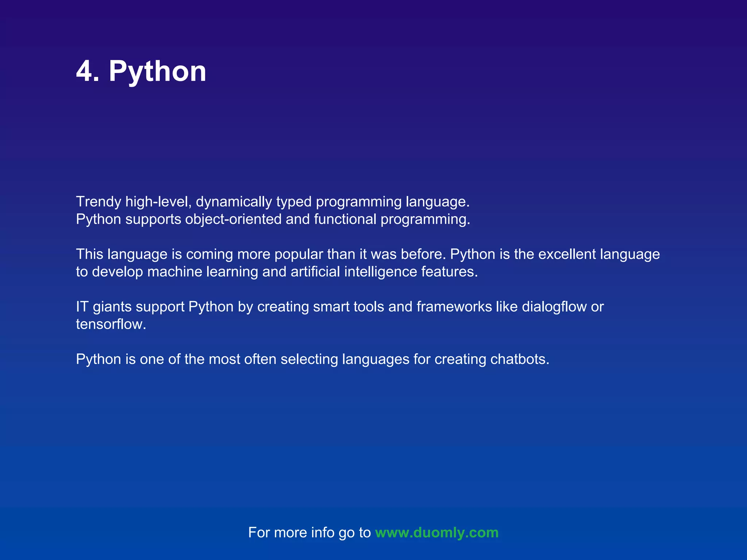This screenshot has width=747, height=560.
Task: Click the 'IT giants support Python' line
Action: click(155, 307)
